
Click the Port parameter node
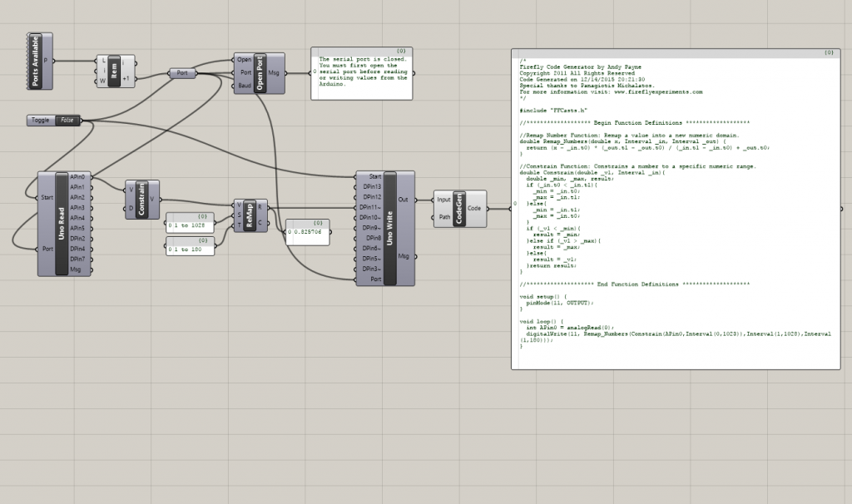[x=182, y=73]
